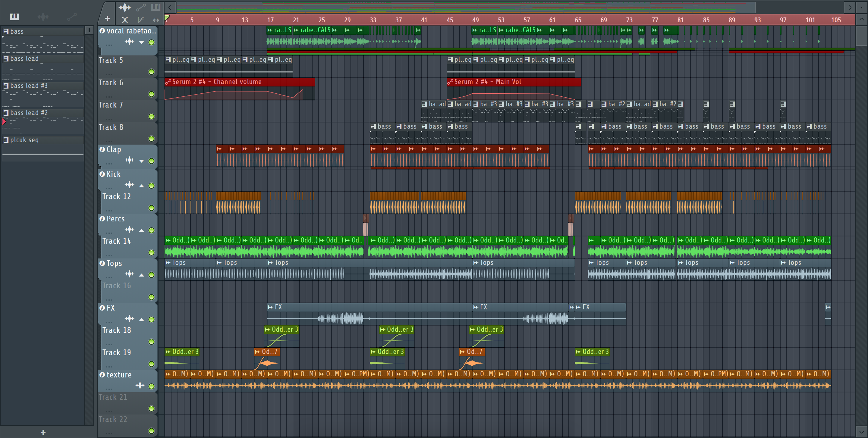
Task: Click the A icon on Tops track
Action: (102, 263)
